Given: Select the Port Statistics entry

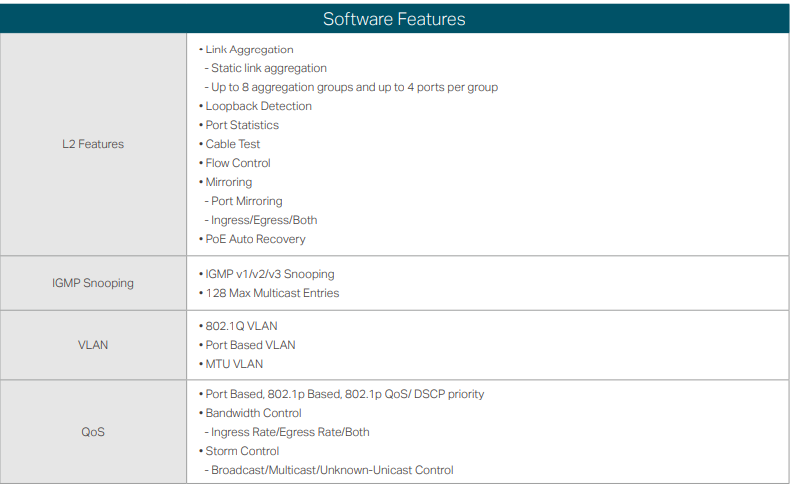Looking at the screenshot, I should 242,125.
